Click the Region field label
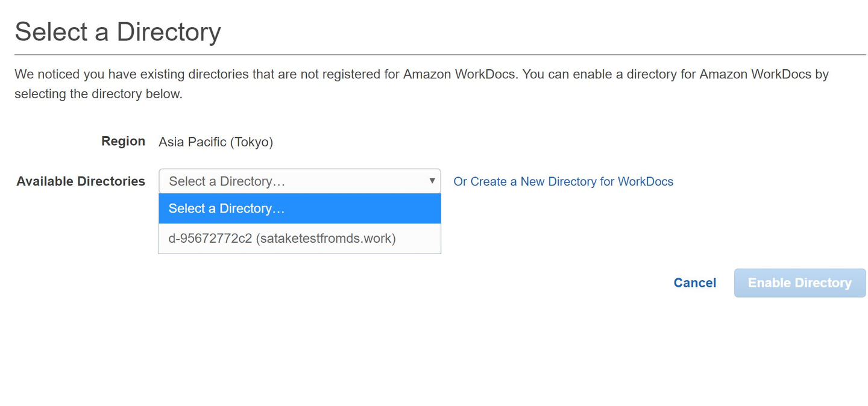The height and width of the screenshot is (406, 868). [x=123, y=142]
